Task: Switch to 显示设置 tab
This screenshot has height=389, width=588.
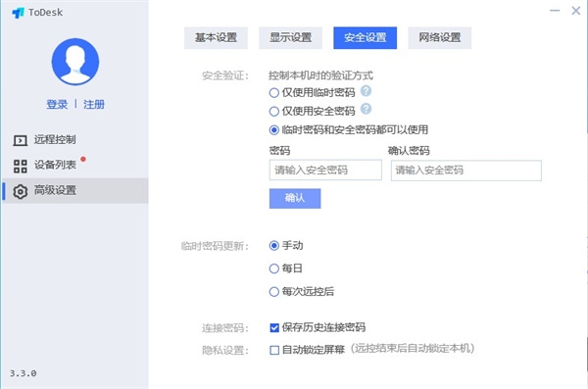Action: (290, 37)
